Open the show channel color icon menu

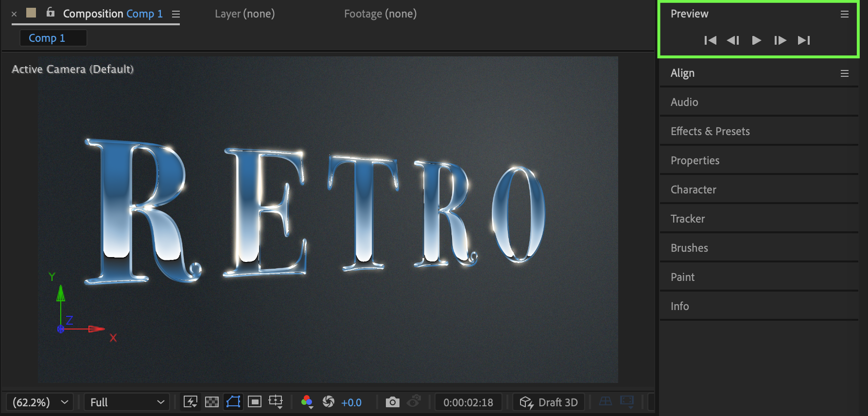click(x=307, y=402)
